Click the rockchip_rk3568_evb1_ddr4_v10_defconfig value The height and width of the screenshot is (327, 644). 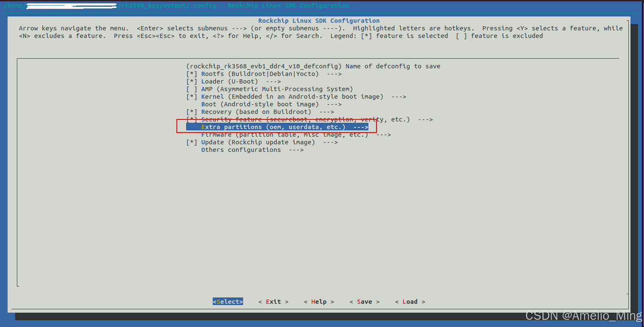(264, 66)
